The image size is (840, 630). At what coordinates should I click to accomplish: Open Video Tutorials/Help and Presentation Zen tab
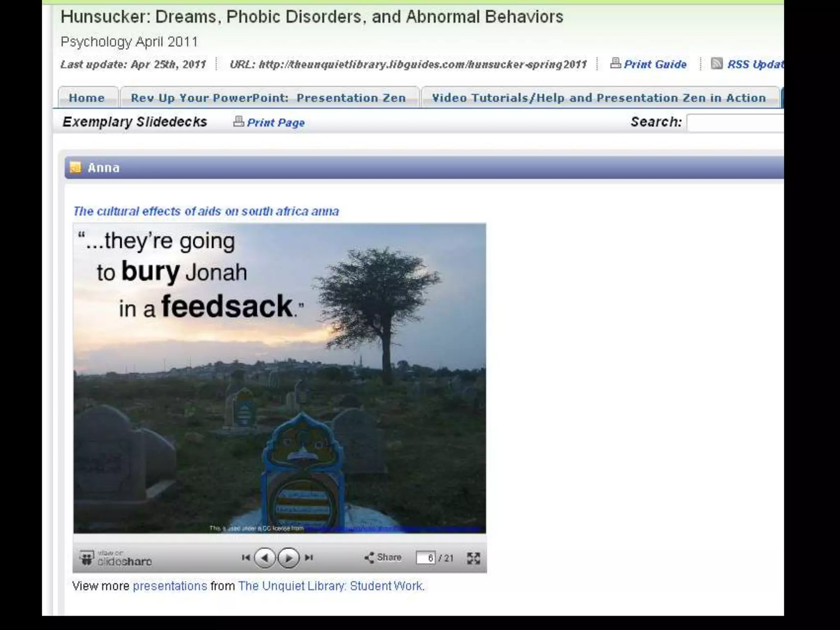click(x=599, y=98)
